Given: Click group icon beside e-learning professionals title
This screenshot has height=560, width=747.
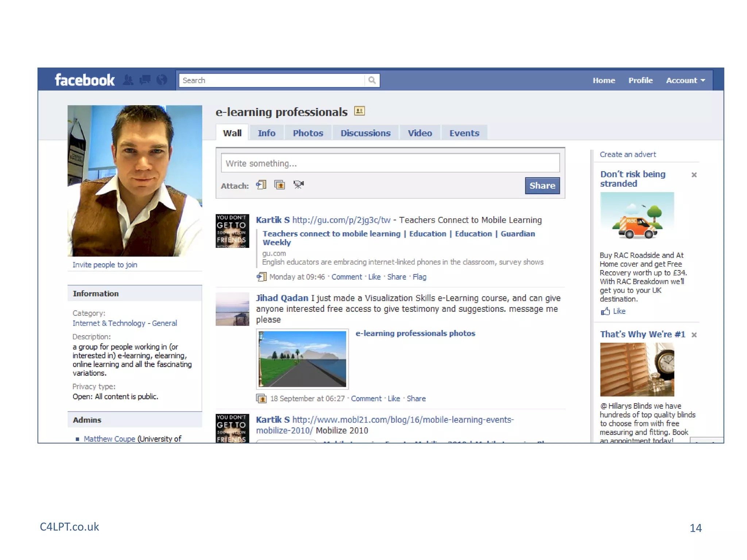Looking at the screenshot, I should click(x=359, y=111).
